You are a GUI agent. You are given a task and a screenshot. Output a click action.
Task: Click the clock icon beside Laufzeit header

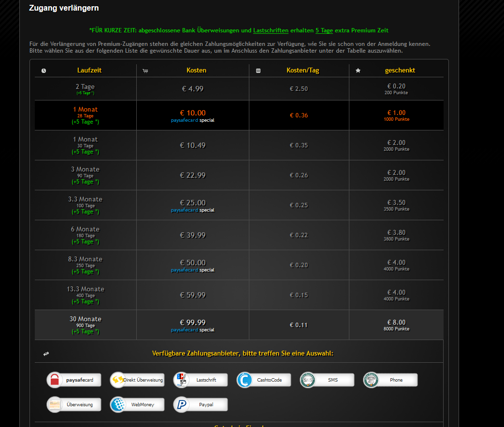coord(44,71)
